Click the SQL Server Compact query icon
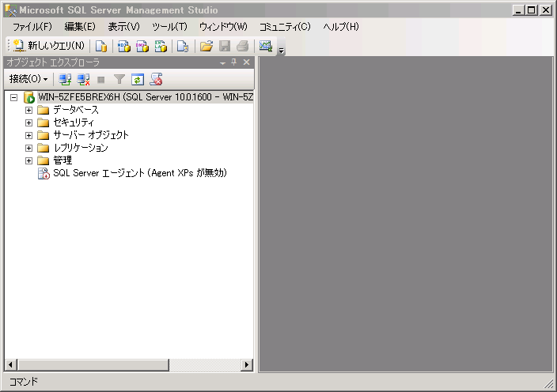This screenshot has height=392, width=557. (x=183, y=46)
